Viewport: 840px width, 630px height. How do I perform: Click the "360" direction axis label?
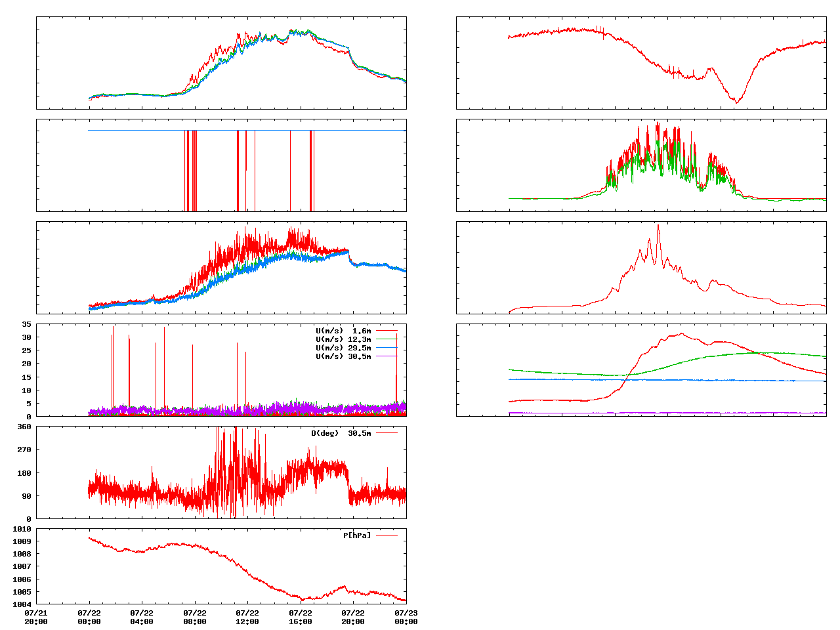pyautogui.click(x=24, y=427)
